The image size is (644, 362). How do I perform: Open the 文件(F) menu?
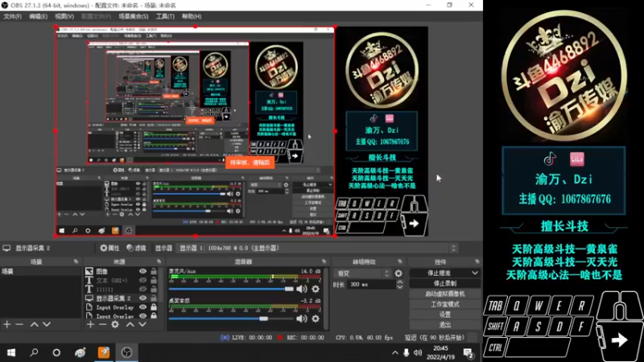pyautogui.click(x=12, y=16)
